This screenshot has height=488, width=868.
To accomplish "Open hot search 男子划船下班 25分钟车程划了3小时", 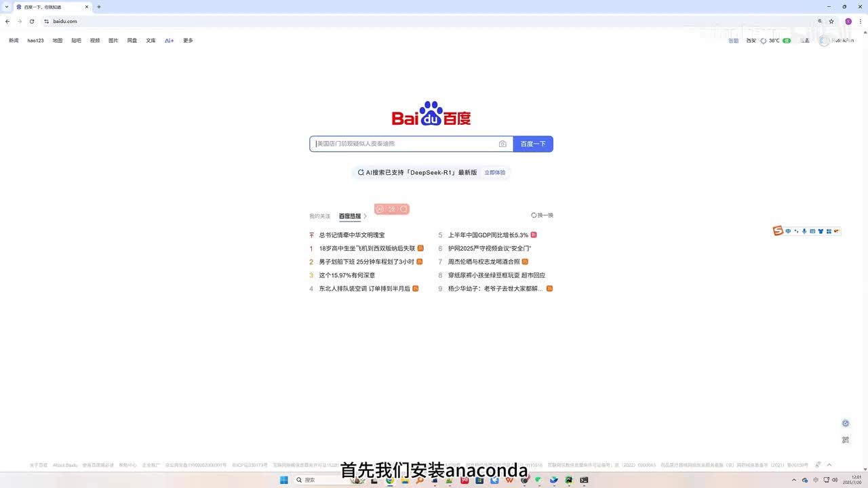I will pos(366,262).
